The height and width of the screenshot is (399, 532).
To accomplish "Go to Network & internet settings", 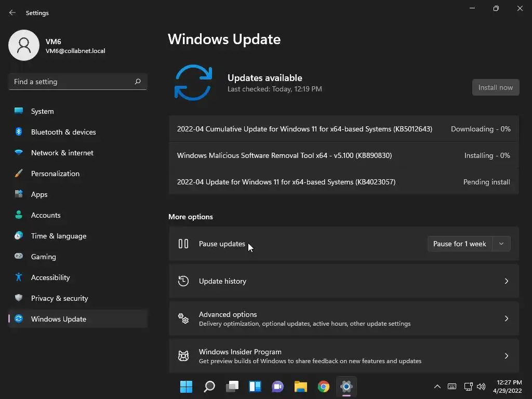I will point(78,153).
